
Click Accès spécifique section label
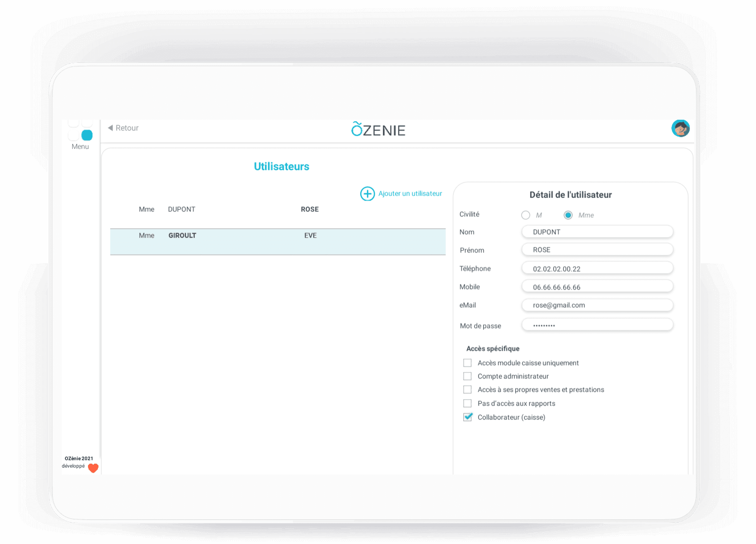(493, 349)
